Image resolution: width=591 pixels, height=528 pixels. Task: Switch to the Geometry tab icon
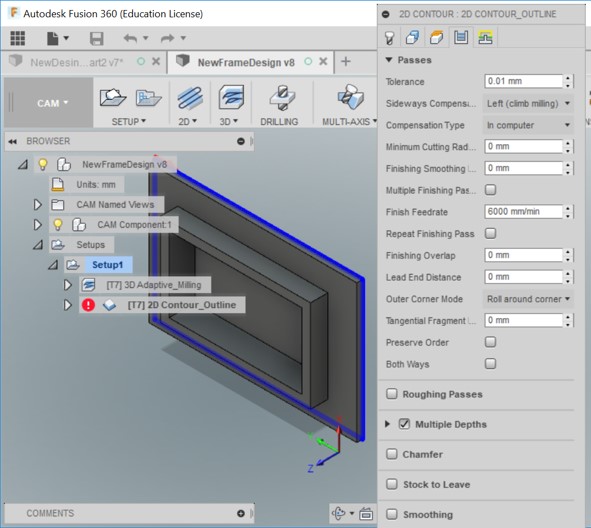(412, 37)
